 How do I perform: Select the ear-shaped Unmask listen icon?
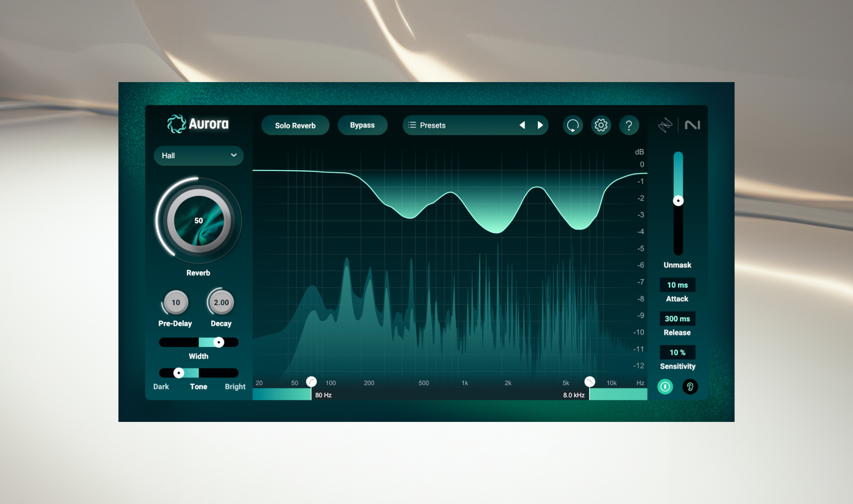click(x=690, y=387)
